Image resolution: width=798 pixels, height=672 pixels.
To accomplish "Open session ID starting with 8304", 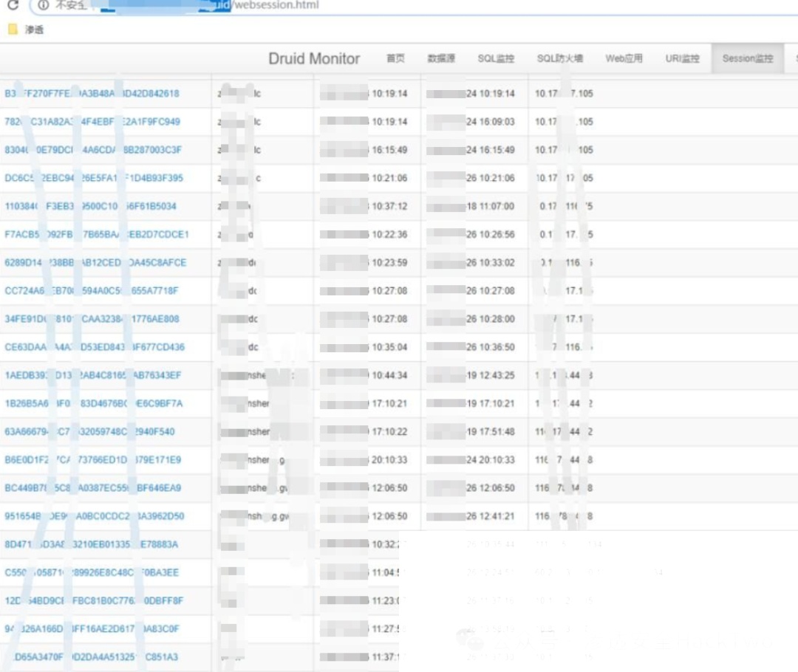I will tap(93, 150).
